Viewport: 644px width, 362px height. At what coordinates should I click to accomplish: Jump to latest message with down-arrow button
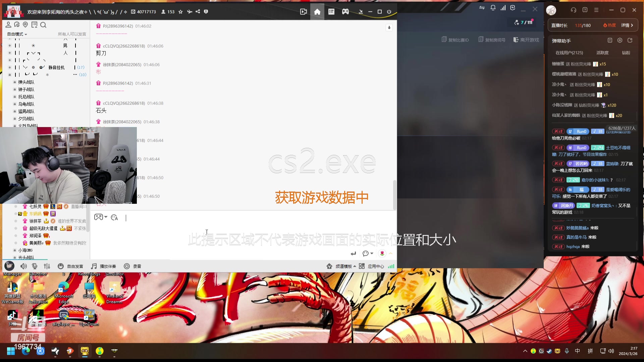[x=389, y=27]
